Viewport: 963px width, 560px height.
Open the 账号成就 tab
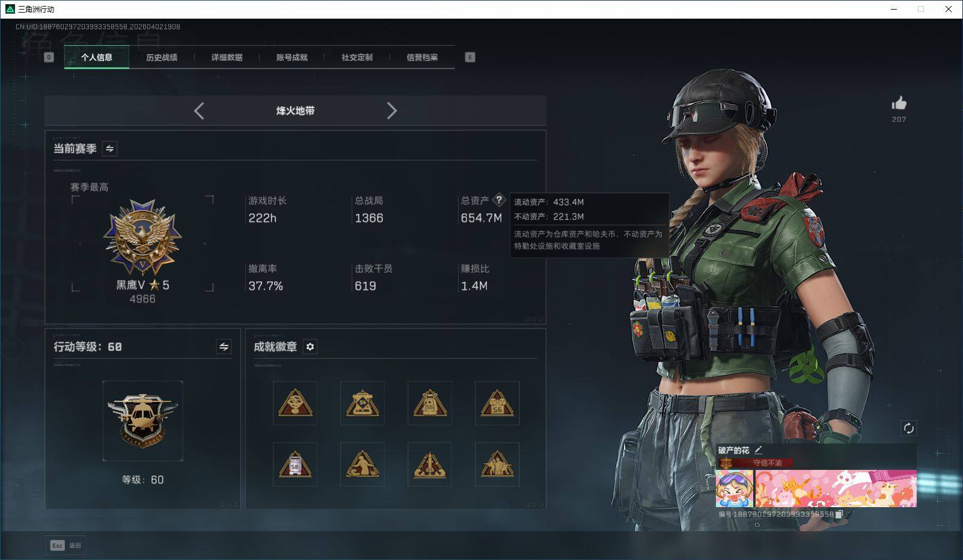291,57
